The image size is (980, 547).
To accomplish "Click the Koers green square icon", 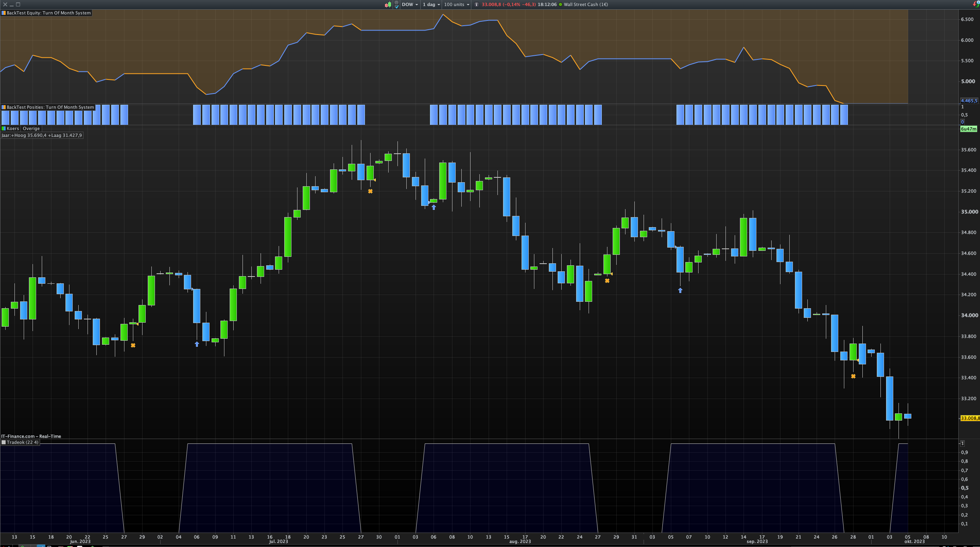I will pyautogui.click(x=4, y=128).
